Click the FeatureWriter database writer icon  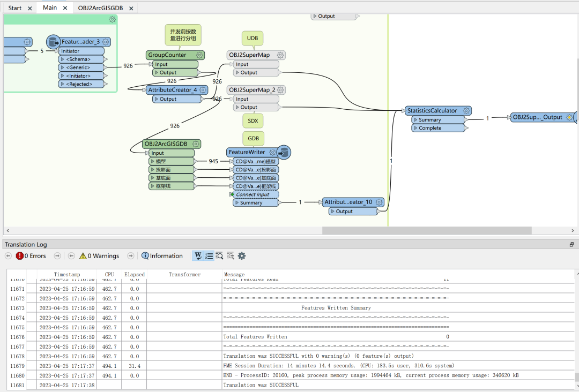tap(283, 152)
